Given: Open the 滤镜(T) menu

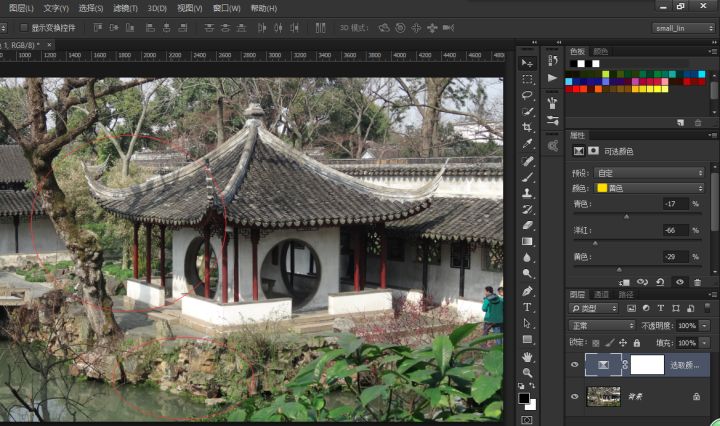Looking at the screenshot, I should [125, 8].
